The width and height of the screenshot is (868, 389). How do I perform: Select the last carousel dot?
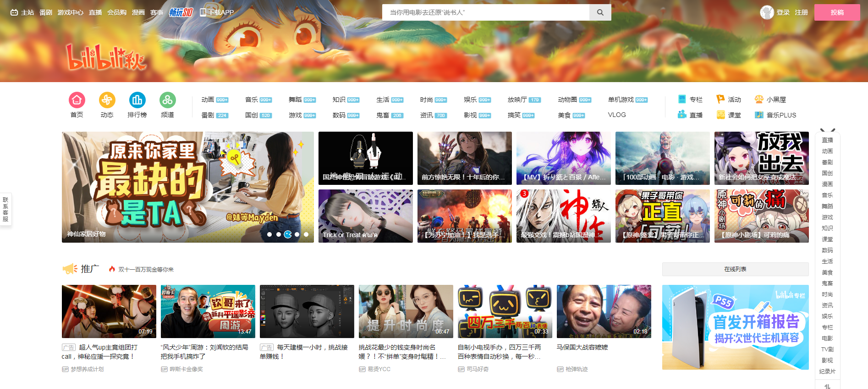[306, 234]
